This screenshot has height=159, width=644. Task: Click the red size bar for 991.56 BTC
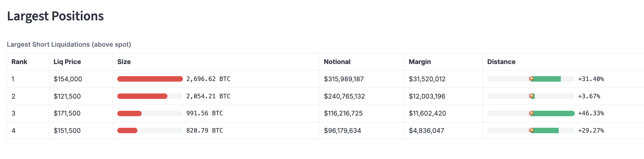click(x=129, y=113)
